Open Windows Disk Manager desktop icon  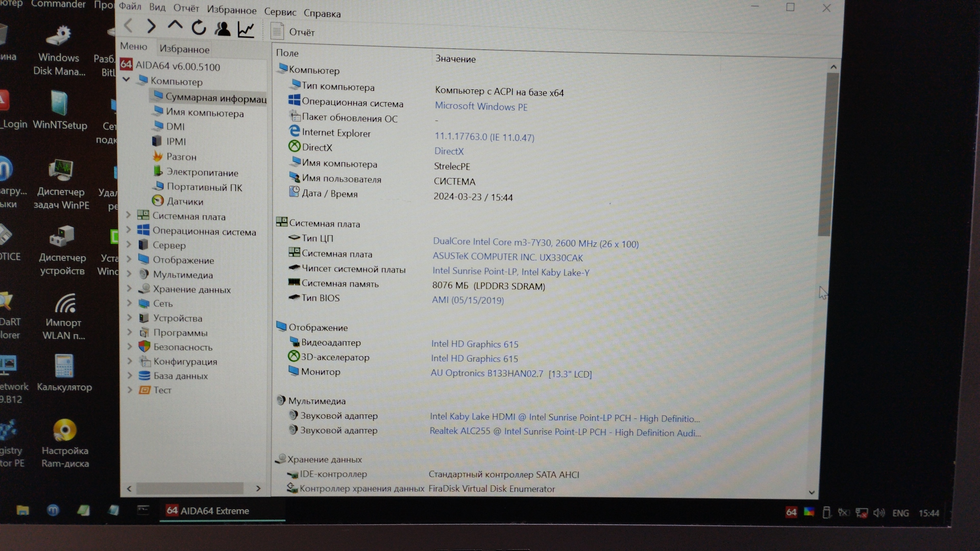point(59,51)
